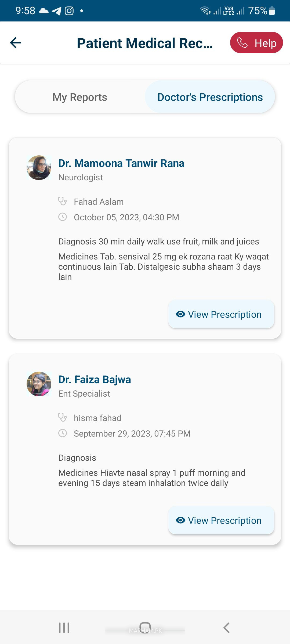Tap clock icon beside September 29, 2023
290x644 pixels.
(63, 433)
